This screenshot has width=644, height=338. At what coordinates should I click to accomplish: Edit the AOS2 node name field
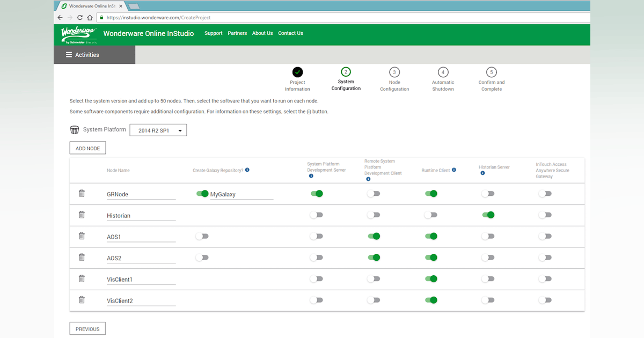pos(141,257)
